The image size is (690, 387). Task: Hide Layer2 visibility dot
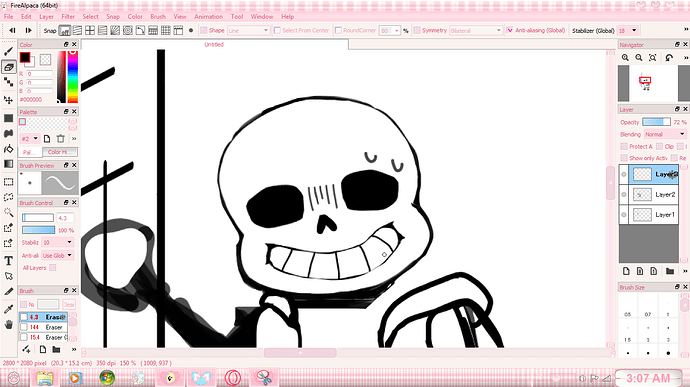(x=624, y=195)
